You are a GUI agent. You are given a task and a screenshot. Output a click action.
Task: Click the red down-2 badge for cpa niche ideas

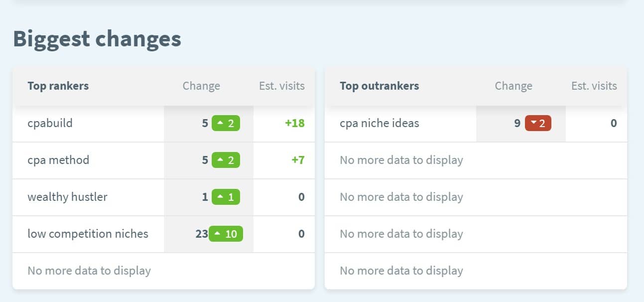point(538,123)
